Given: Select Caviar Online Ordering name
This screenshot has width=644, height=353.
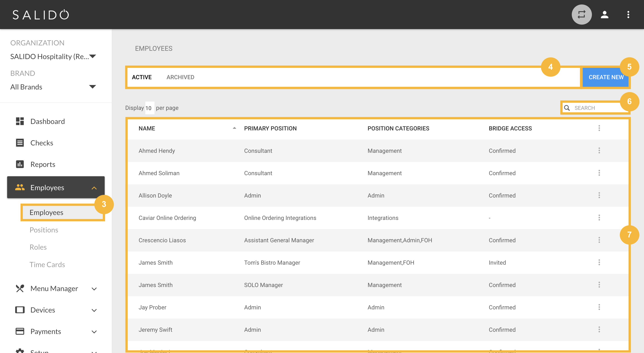Looking at the screenshot, I should [167, 218].
